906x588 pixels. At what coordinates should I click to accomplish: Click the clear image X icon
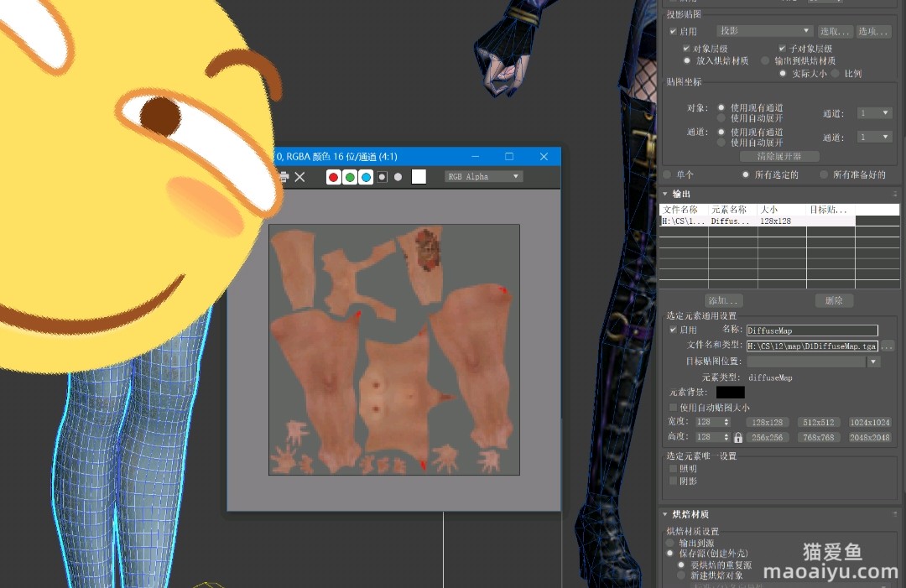pyautogui.click(x=299, y=177)
